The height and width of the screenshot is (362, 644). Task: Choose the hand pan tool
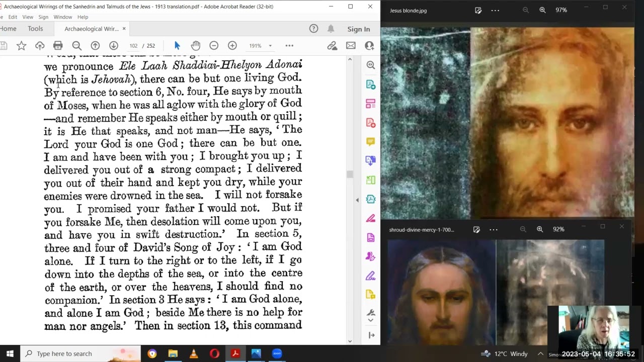click(195, 46)
